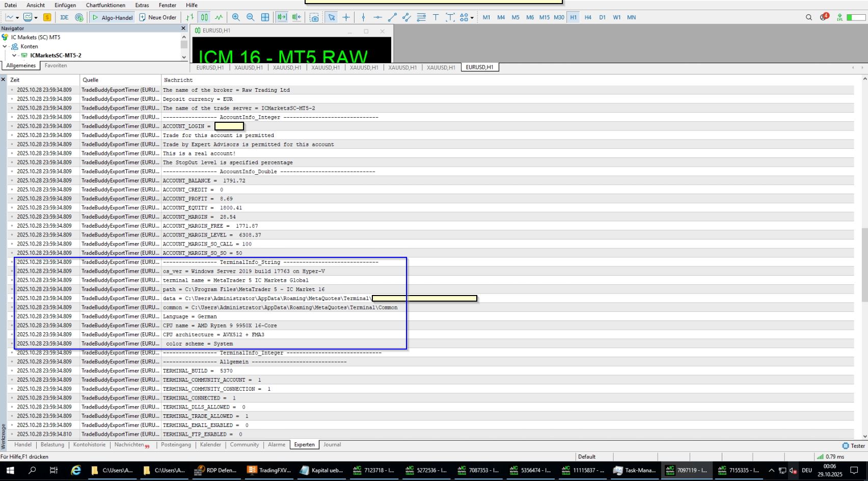Open the search magnifier icon
The height and width of the screenshot is (481, 868).
click(x=809, y=17)
